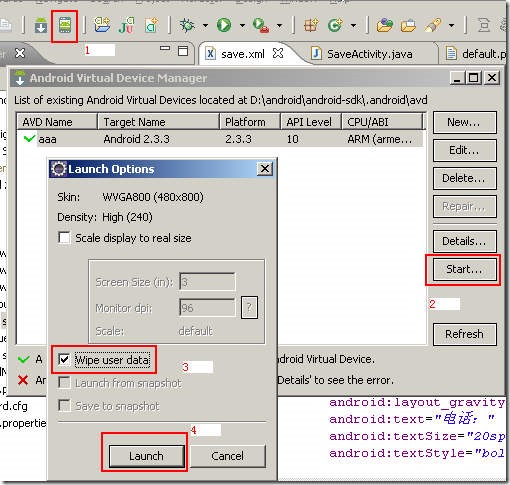This screenshot has height=485, width=510.
Task: Click the Launch button
Action: [x=146, y=456]
